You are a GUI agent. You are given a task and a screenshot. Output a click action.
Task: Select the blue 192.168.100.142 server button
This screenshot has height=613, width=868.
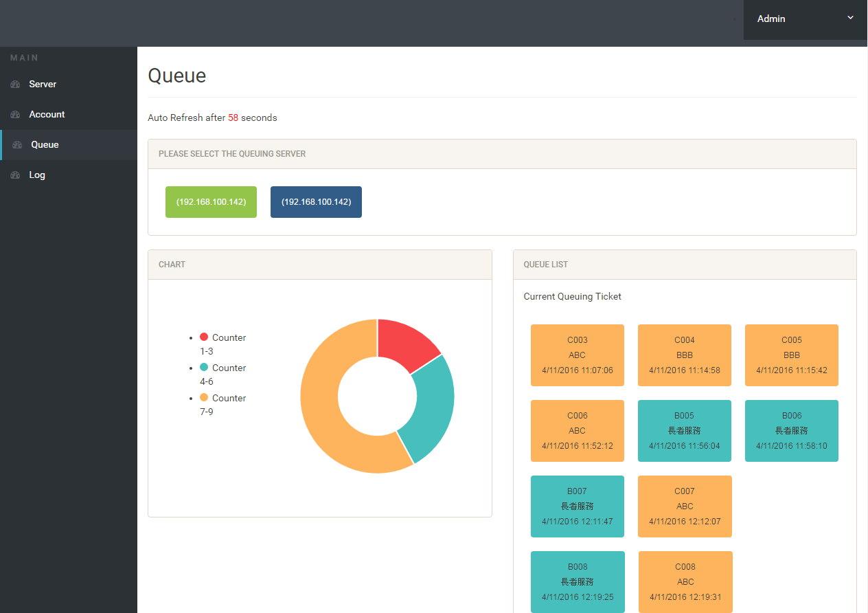click(316, 202)
